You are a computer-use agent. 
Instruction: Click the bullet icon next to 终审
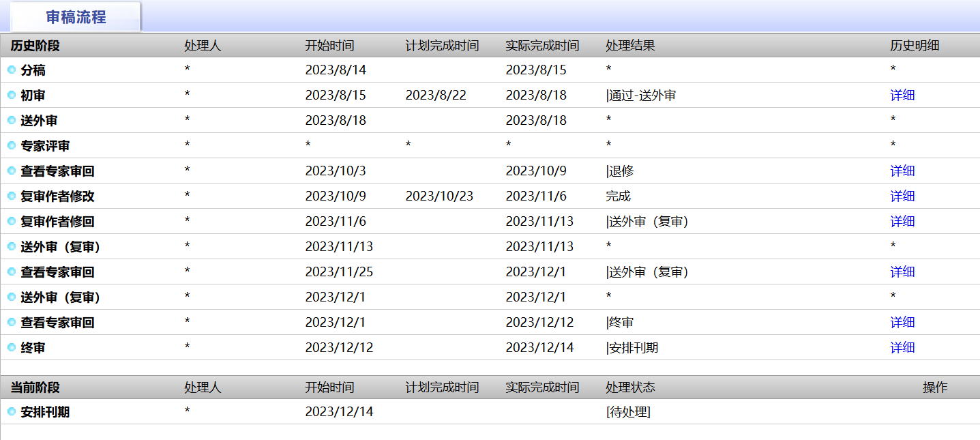[12, 347]
